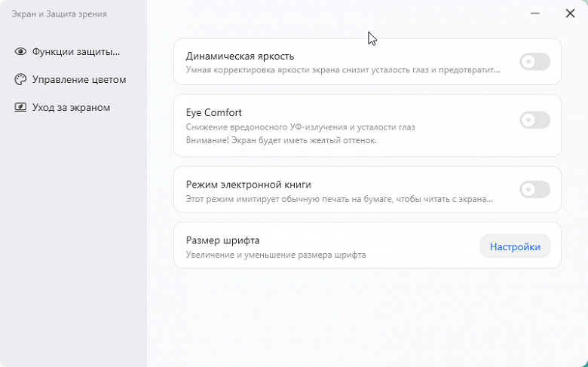Minimize the window with dash icon
This screenshot has height=367, width=588.
[x=535, y=14]
